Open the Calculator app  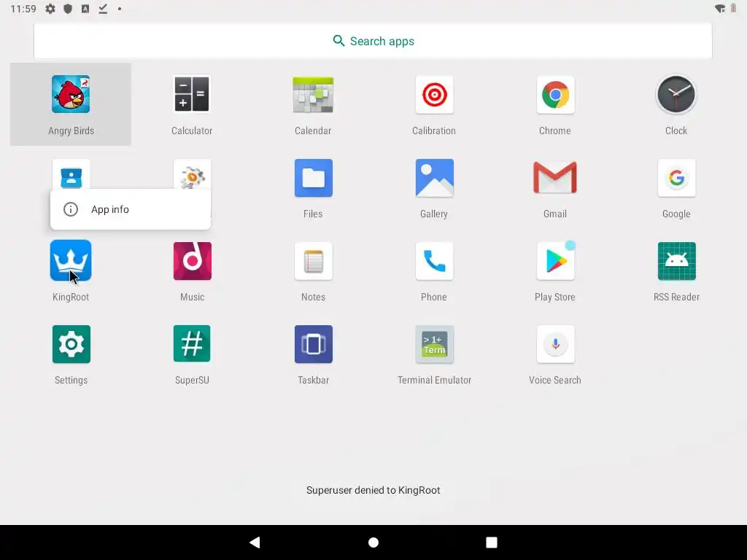192,94
